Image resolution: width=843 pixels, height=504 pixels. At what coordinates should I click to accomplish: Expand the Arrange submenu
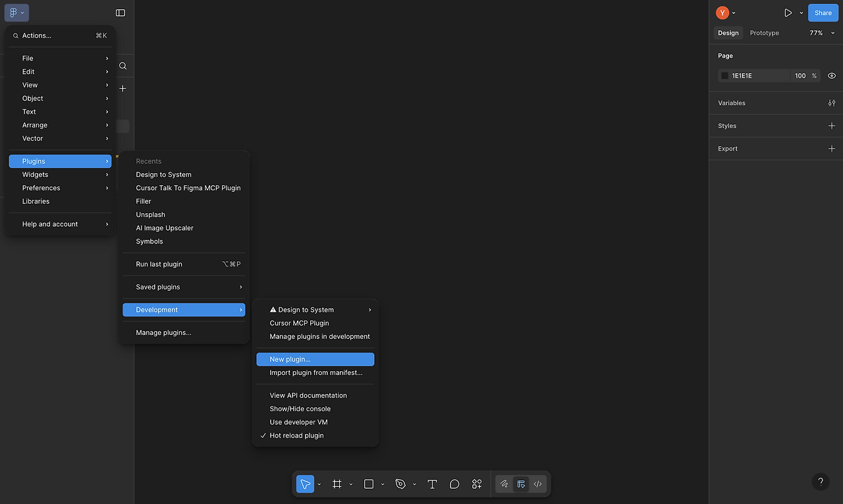click(x=60, y=125)
